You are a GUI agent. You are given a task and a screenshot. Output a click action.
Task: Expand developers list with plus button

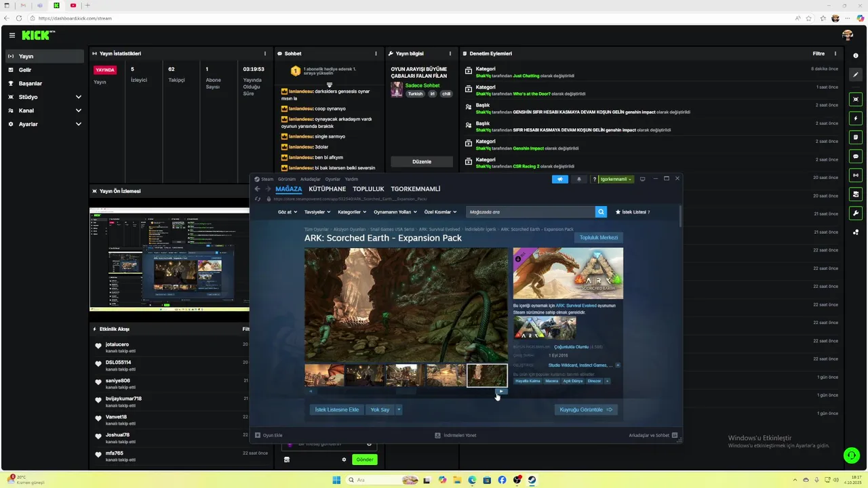(618, 365)
